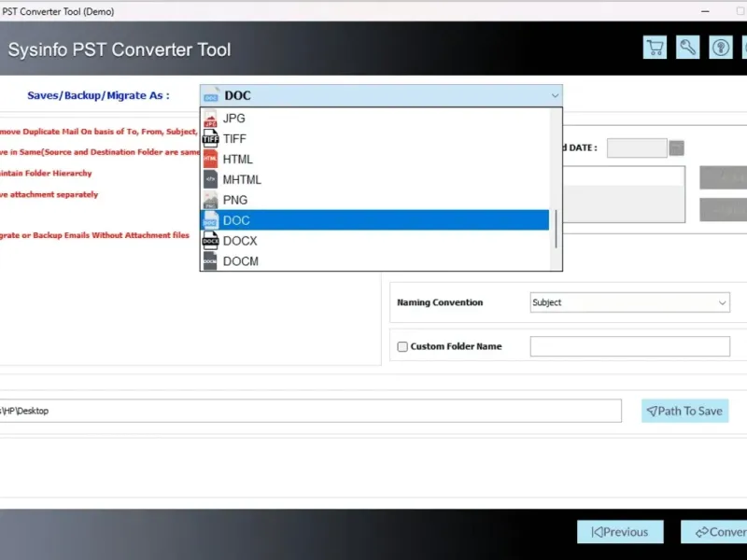Click the MHTML file icon in list
The image size is (747, 560).
click(210, 179)
